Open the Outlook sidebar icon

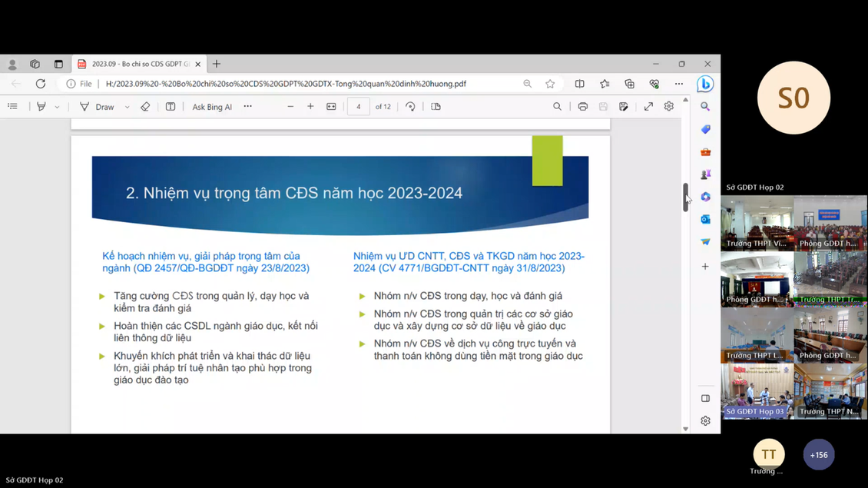pyautogui.click(x=705, y=220)
